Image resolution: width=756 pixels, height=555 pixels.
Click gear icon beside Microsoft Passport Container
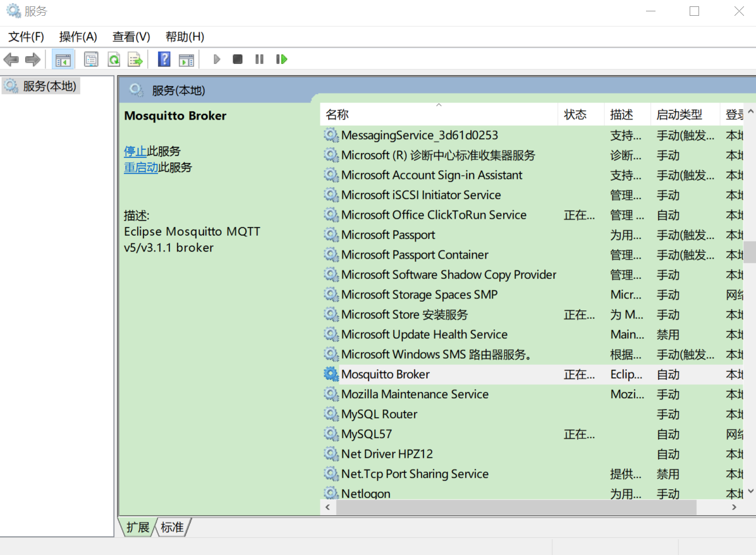tap(331, 255)
